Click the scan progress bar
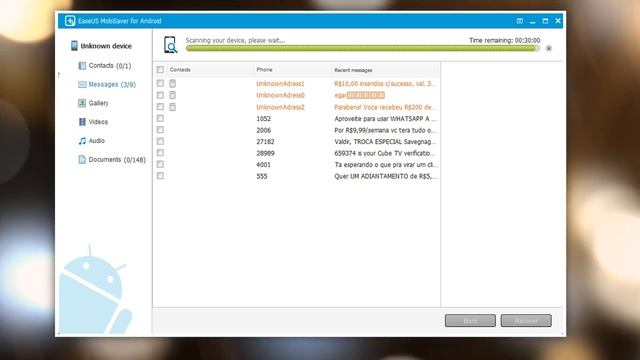The width and height of the screenshot is (640, 360). [x=362, y=48]
